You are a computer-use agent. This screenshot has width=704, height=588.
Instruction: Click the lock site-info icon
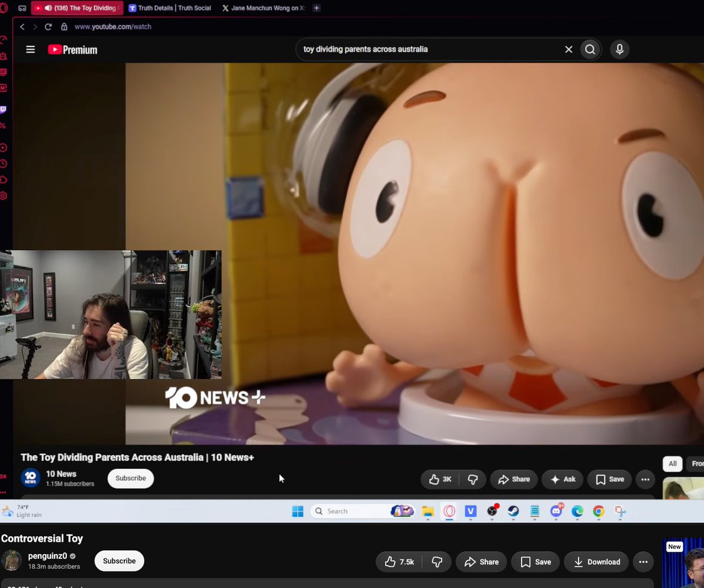pos(64,27)
